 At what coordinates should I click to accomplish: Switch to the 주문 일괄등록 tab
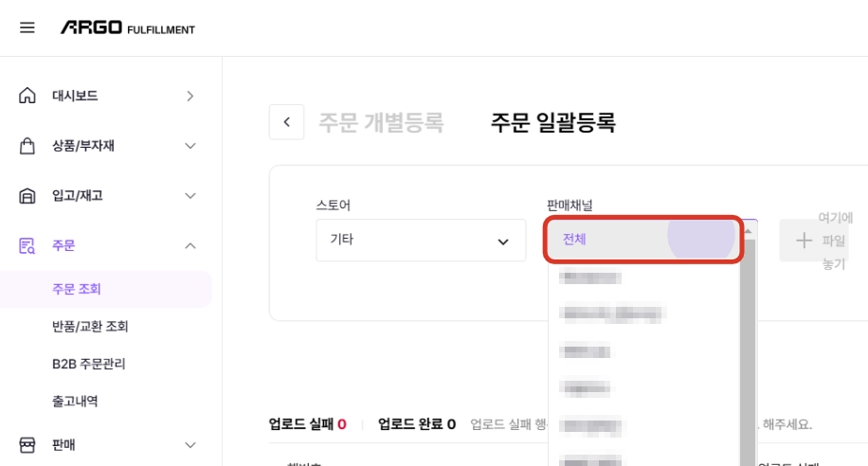tap(553, 122)
